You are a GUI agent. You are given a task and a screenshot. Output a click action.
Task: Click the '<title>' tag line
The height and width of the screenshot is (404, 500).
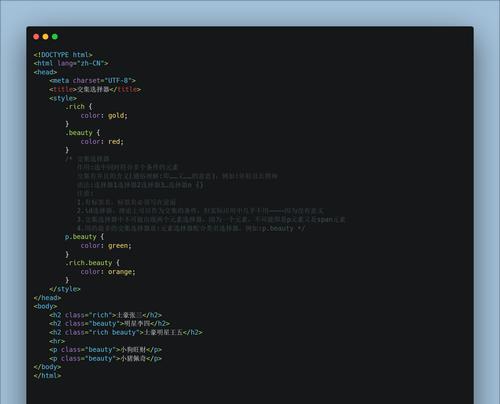tap(95, 89)
